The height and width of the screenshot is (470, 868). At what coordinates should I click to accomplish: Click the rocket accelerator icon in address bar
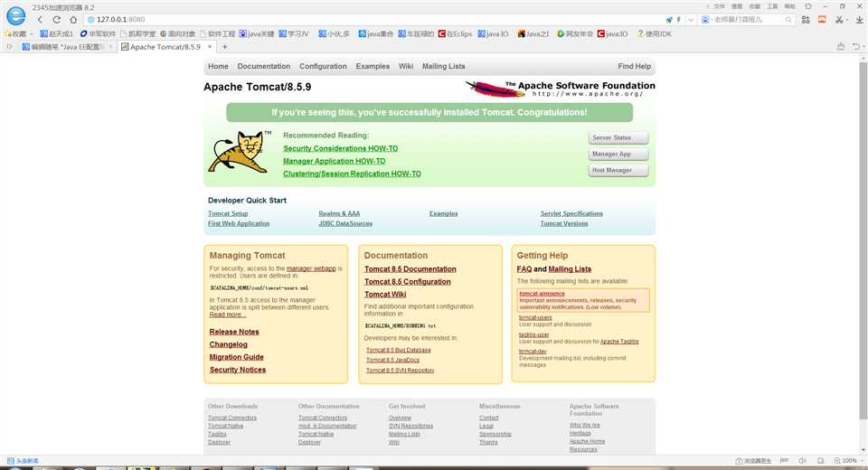[669, 19]
